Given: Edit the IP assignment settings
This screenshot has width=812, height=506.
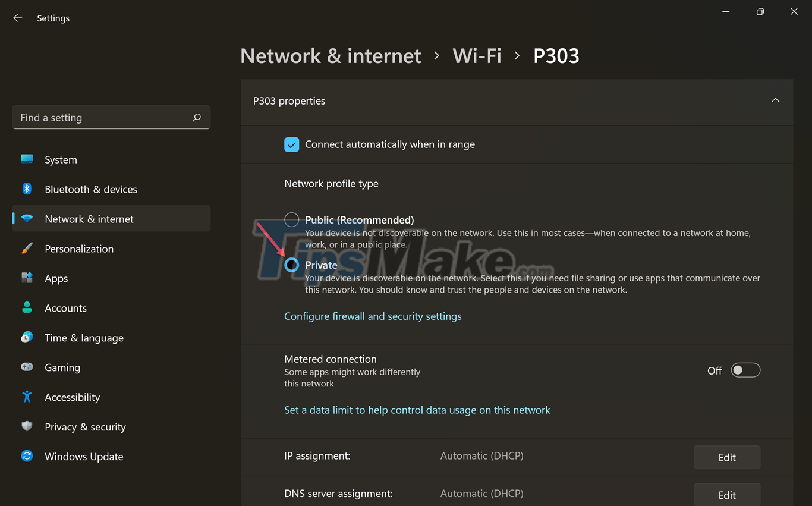Looking at the screenshot, I should pyautogui.click(x=726, y=457).
